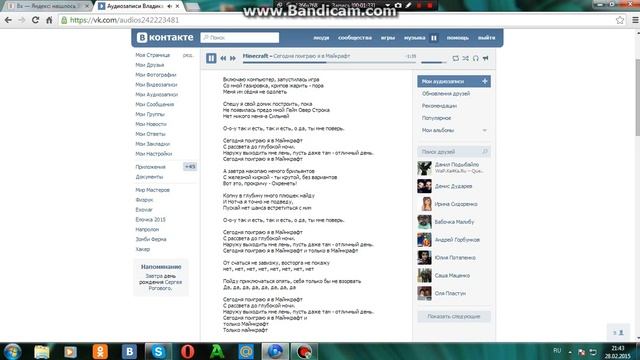Select friend Андрей Горбунов
The image size is (640, 360).
(457, 240)
